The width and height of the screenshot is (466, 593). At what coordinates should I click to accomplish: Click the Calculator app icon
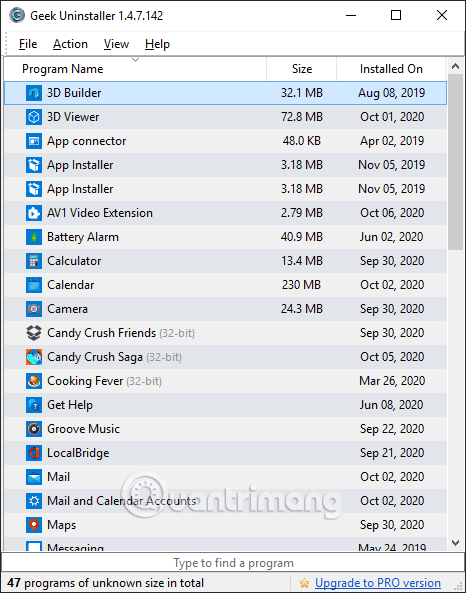pyautogui.click(x=34, y=261)
